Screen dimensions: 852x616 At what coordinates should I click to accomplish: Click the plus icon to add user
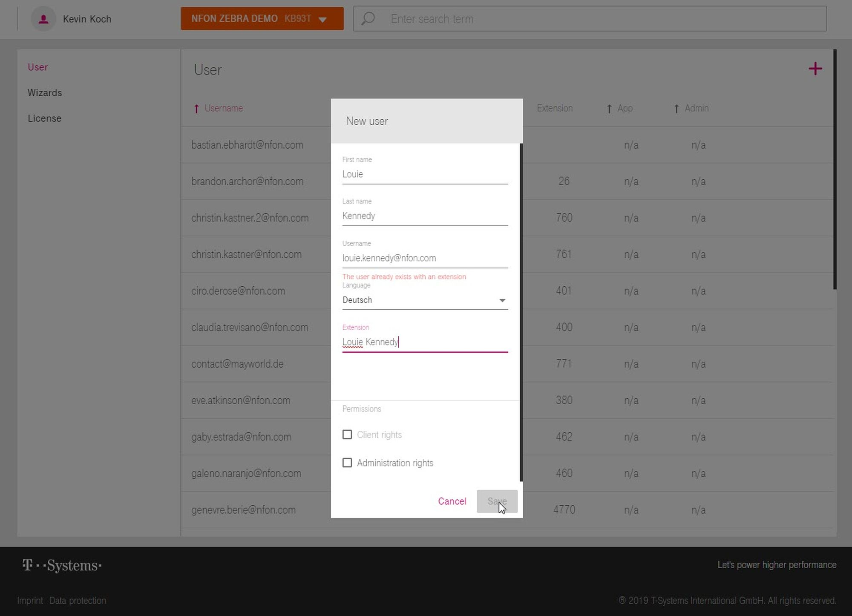tap(815, 69)
